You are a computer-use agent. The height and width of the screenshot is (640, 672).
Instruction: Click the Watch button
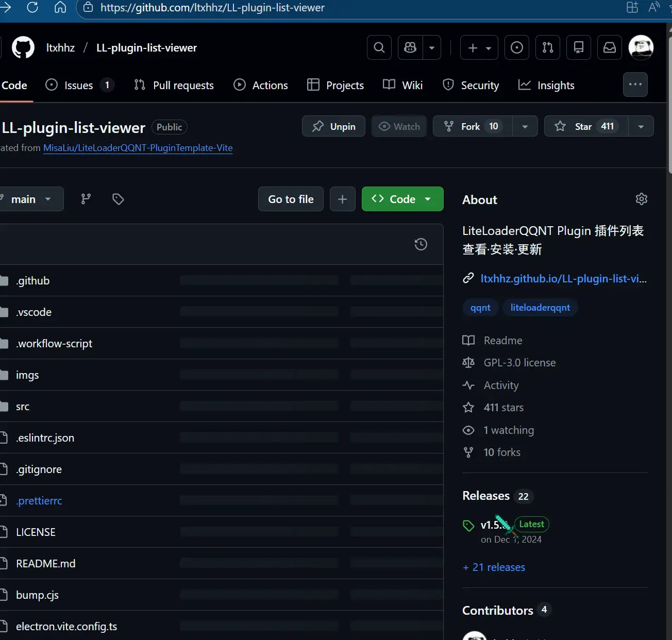click(x=399, y=126)
